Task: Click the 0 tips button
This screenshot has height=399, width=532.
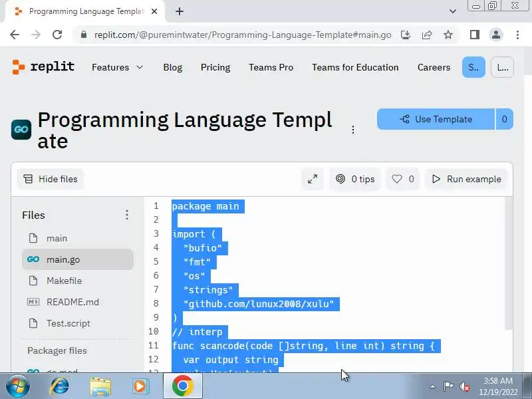Action: [355, 179]
